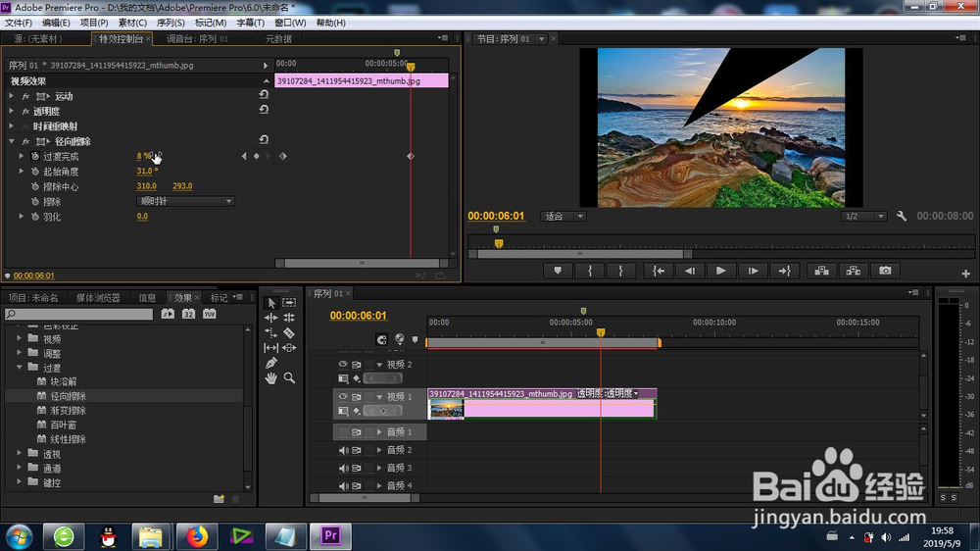Reset the 透明度 effect
Screen dimensions: 980x551
coord(264,110)
